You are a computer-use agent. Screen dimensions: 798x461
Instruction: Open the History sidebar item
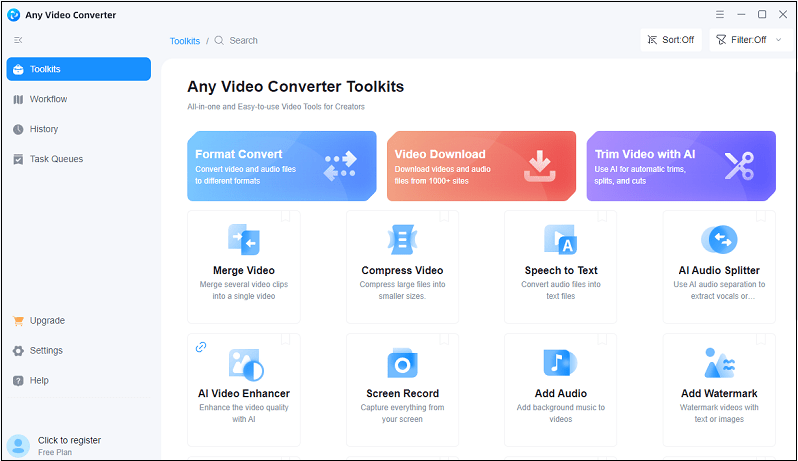pyautogui.click(x=79, y=129)
